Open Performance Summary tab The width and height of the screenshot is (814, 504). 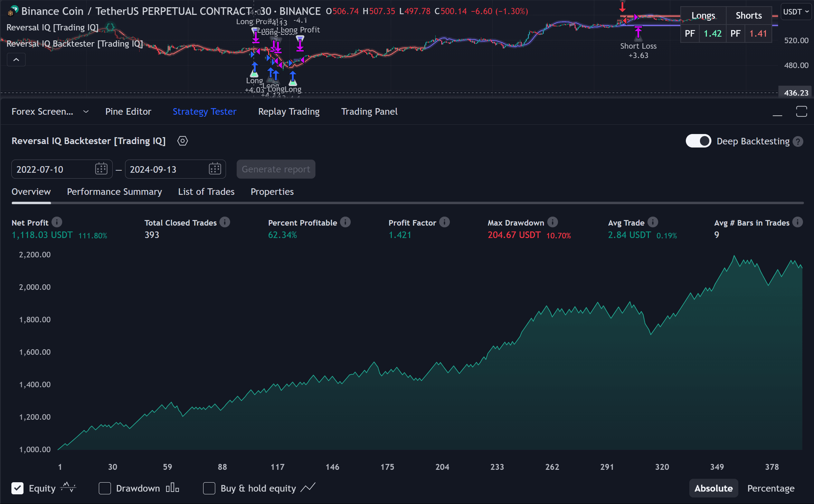(114, 192)
